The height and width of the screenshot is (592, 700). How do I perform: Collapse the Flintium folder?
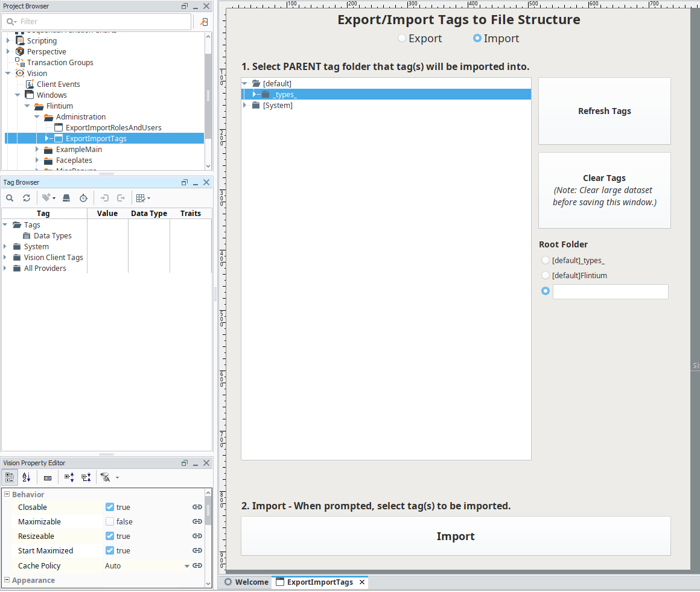(27, 106)
